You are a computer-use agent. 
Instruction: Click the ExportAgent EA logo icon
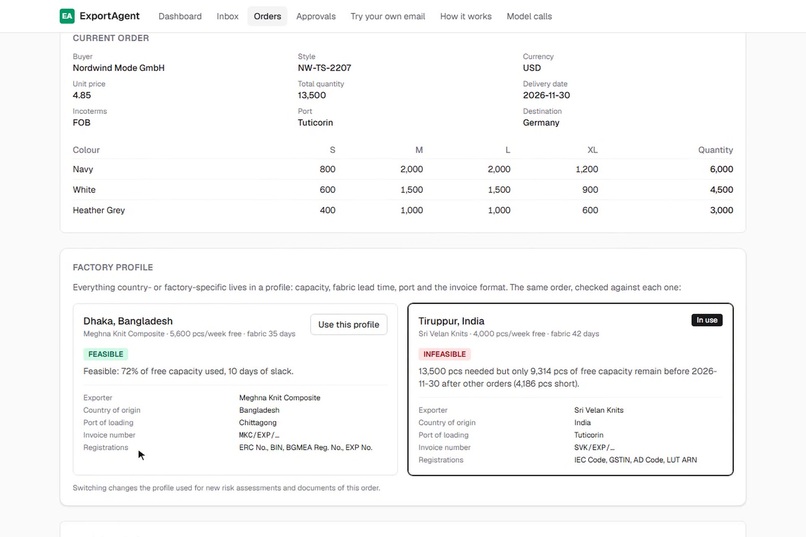pyautogui.click(x=67, y=16)
